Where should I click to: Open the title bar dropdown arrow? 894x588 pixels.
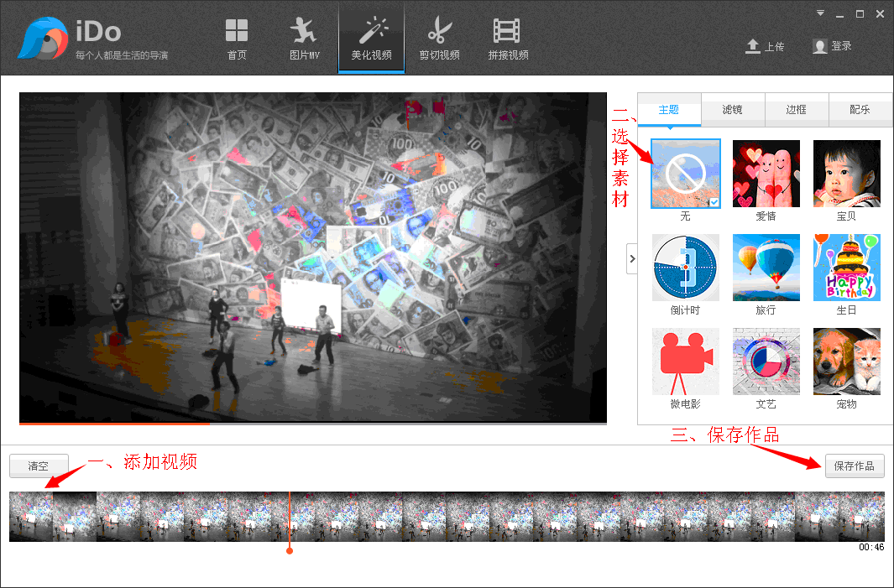(819, 13)
